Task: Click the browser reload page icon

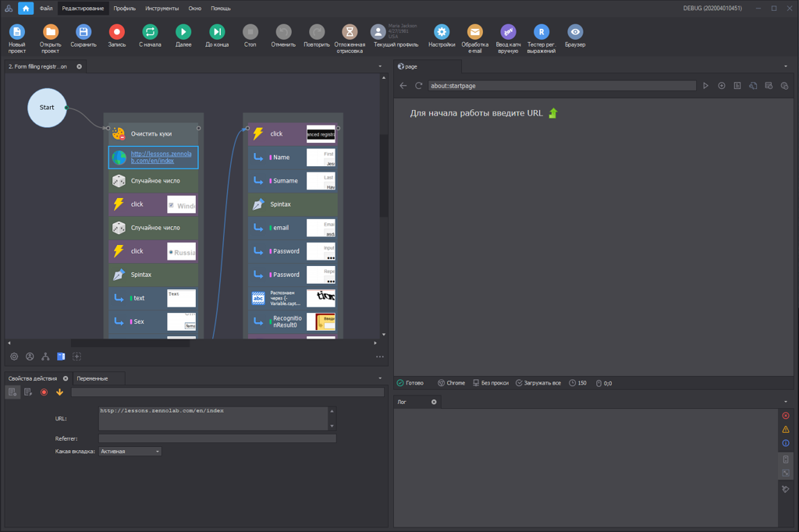Action: pyautogui.click(x=419, y=86)
